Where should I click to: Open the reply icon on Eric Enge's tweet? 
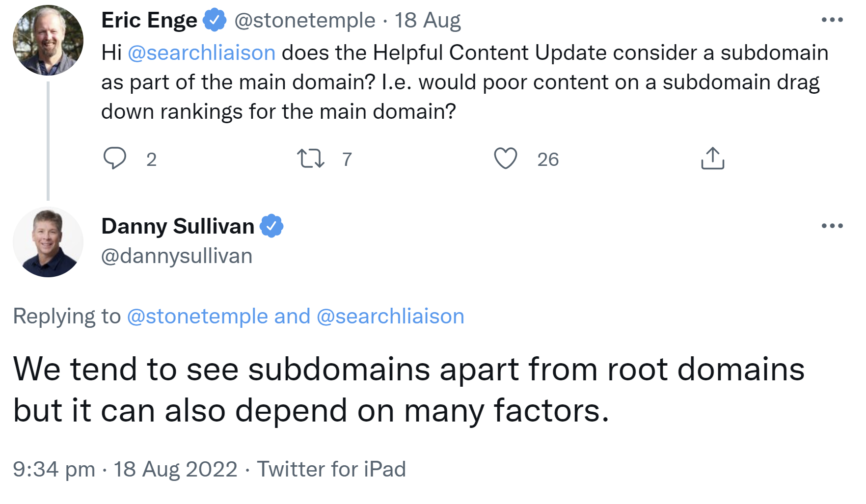(115, 158)
